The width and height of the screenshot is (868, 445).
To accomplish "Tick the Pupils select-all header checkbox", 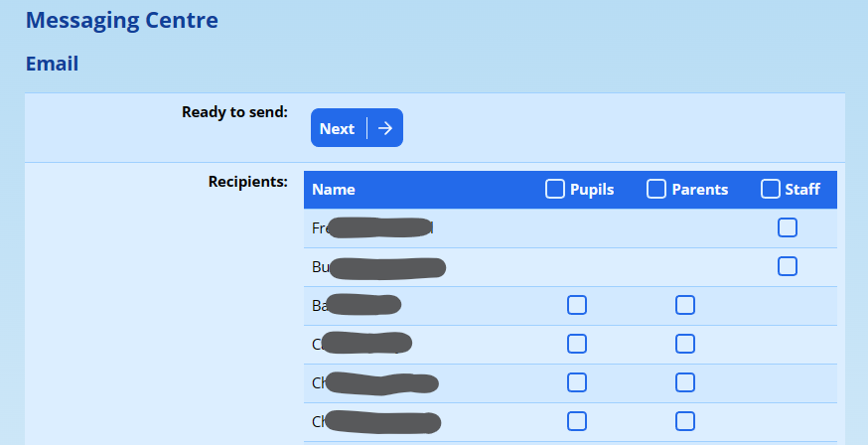I will (555, 189).
